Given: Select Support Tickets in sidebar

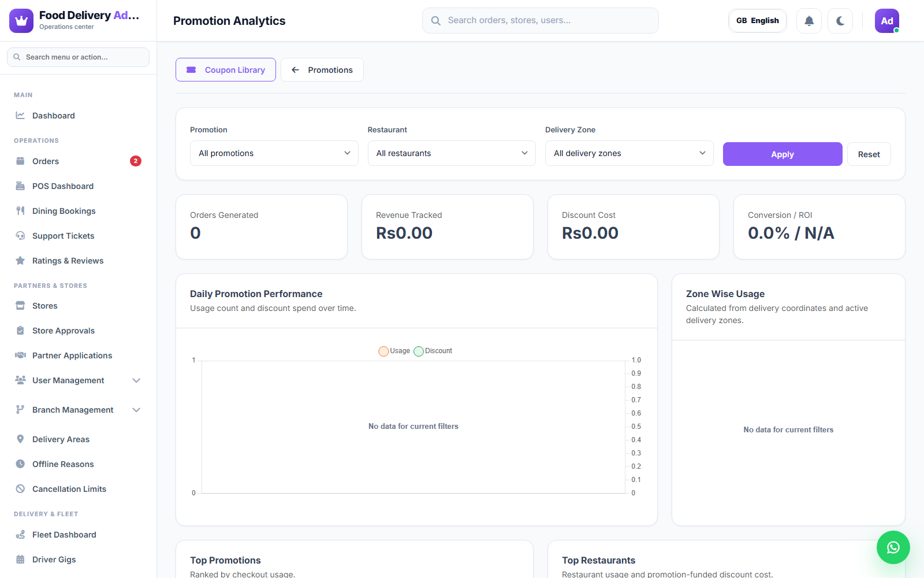Looking at the screenshot, I should [x=78, y=236].
